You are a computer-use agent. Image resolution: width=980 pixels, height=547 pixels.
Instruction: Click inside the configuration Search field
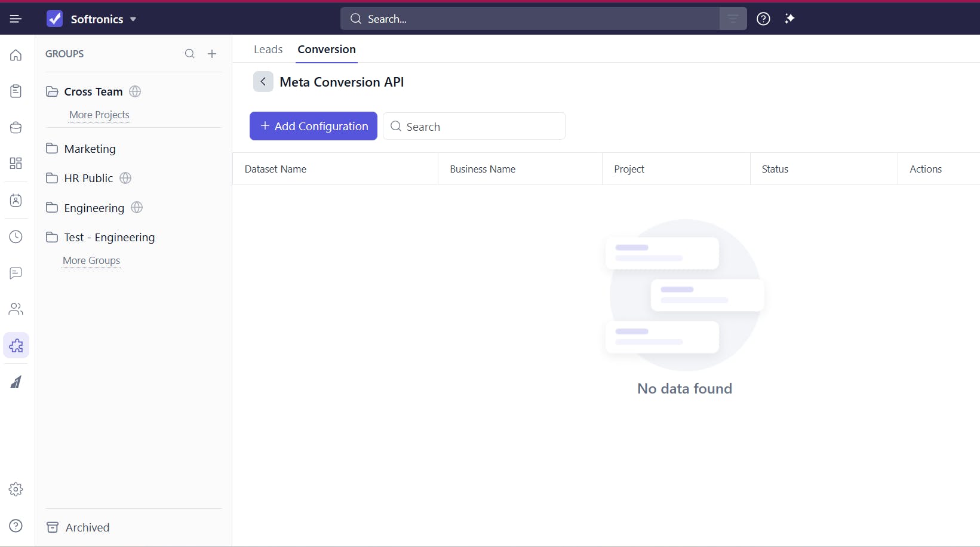(475, 126)
